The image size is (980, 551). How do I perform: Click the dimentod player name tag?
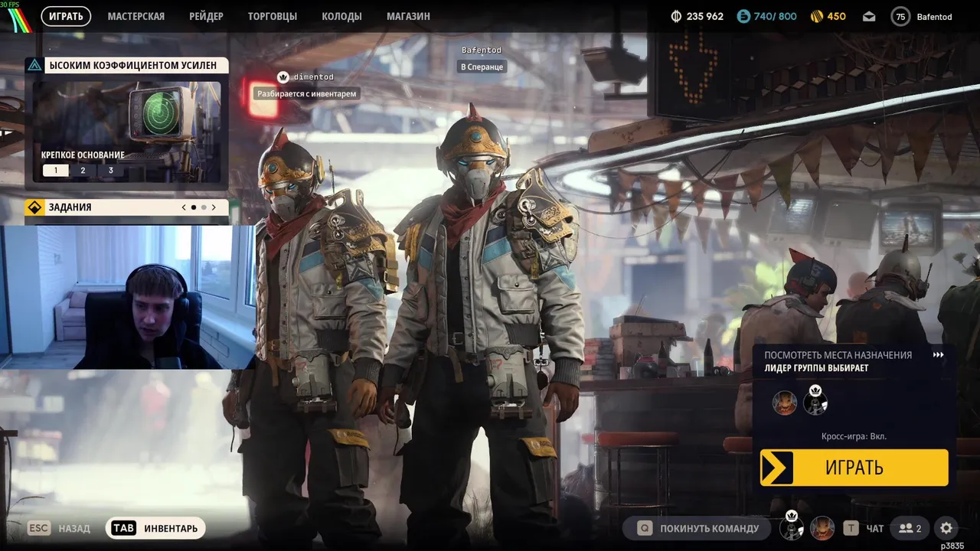point(313,77)
